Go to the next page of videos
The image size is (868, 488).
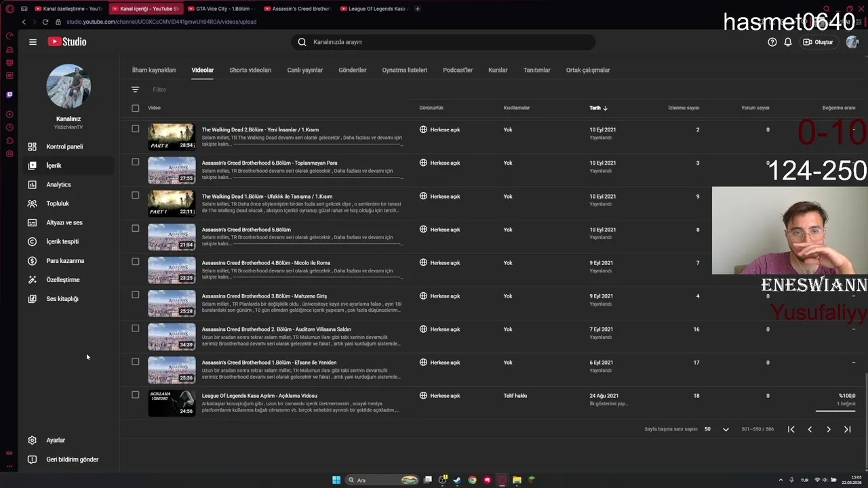coord(828,429)
